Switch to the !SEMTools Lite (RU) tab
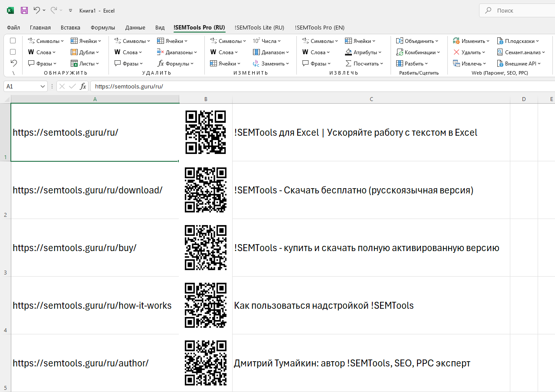The width and height of the screenshot is (555, 392). coord(259,27)
